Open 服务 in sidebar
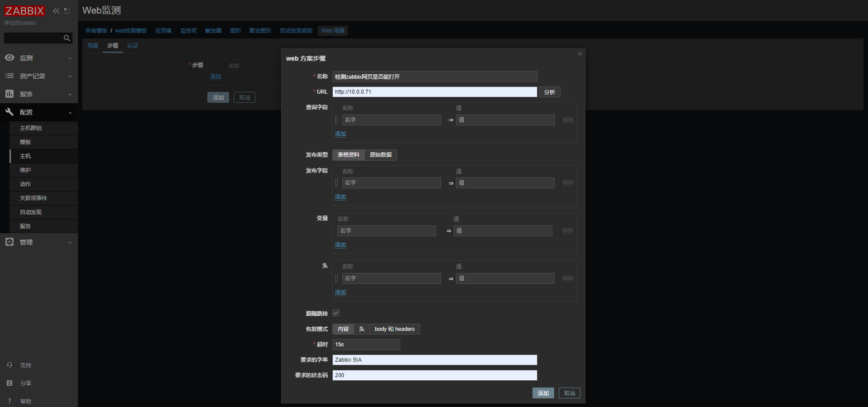 (x=43, y=226)
